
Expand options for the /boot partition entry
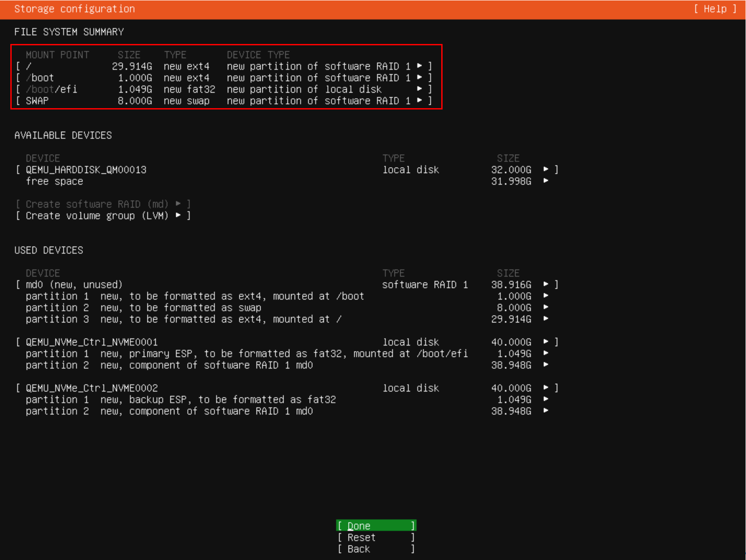pos(420,78)
